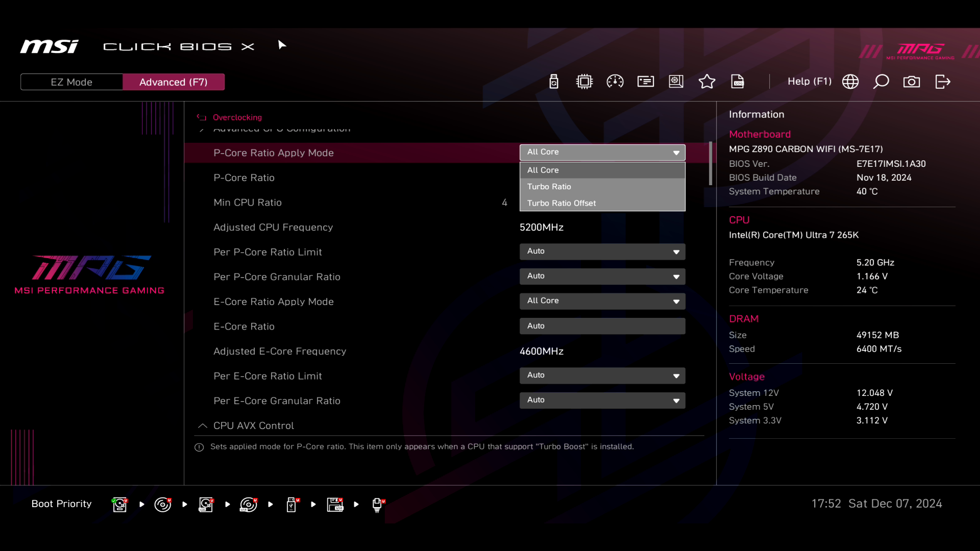Click the star favorites icon
980x551 pixels.
point(707,82)
